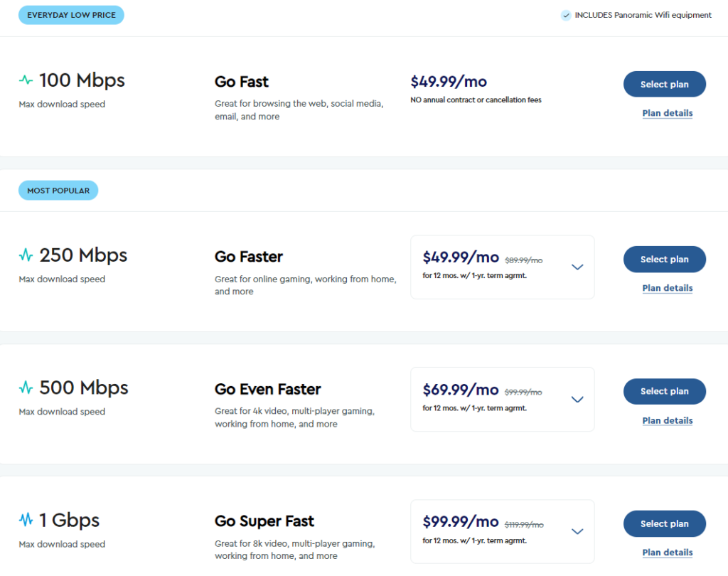View Plan details for Go Super Fast
This screenshot has width=728, height=576.
click(x=667, y=553)
